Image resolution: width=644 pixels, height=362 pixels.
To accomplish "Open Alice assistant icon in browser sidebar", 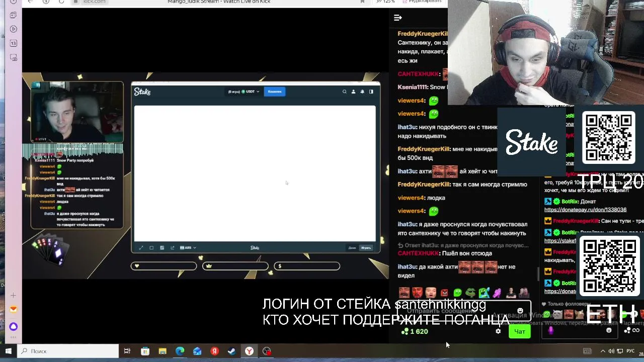I will coord(13,327).
